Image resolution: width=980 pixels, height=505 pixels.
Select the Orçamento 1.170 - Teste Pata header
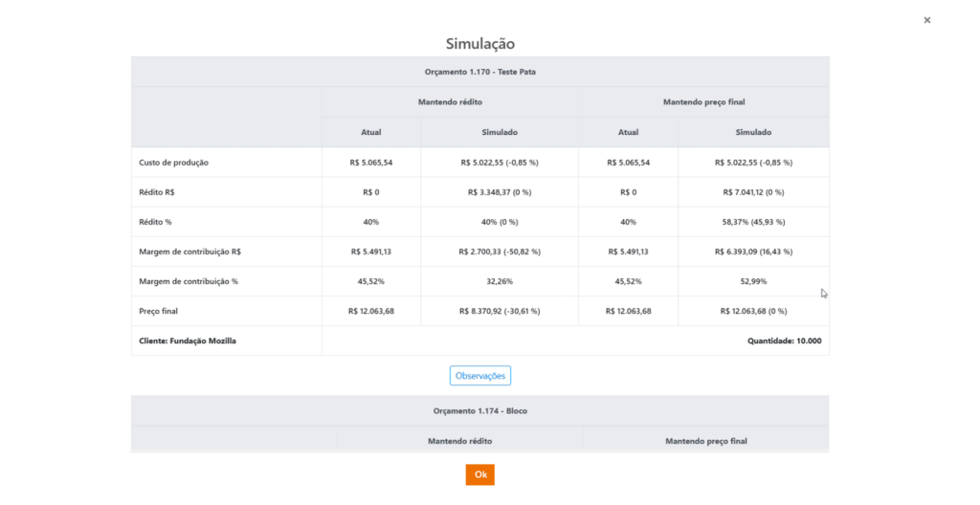479,72
